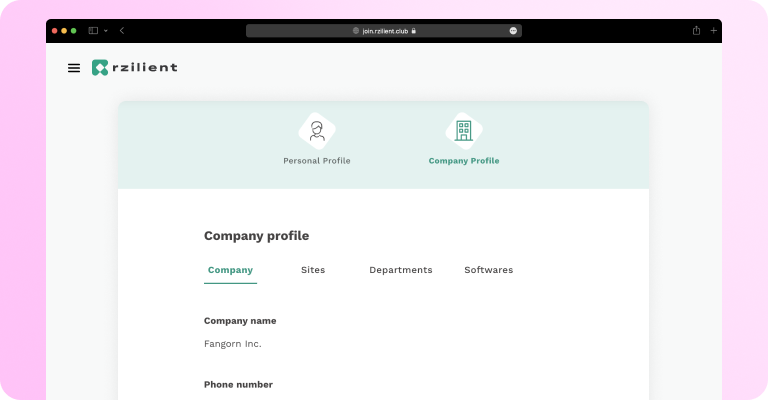Open the hamburger navigation menu
The width and height of the screenshot is (768, 400).
pyautogui.click(x=74, y=68)
